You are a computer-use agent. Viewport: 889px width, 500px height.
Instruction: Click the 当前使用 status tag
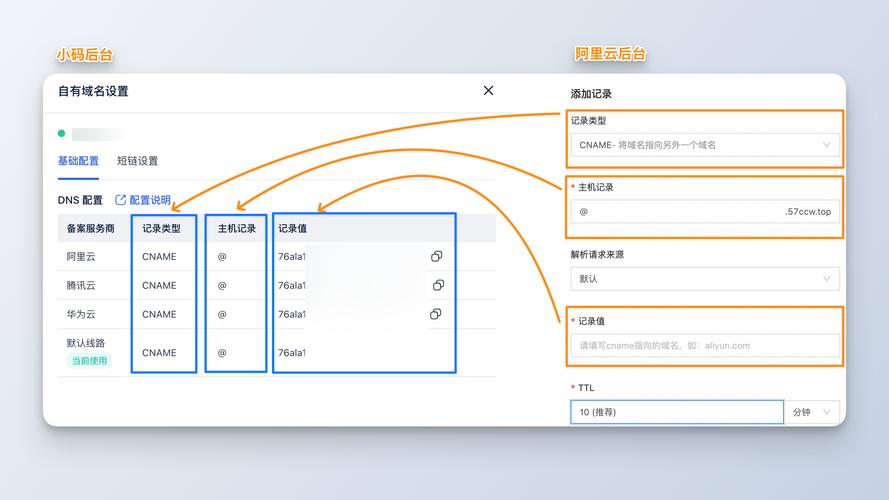89,361
